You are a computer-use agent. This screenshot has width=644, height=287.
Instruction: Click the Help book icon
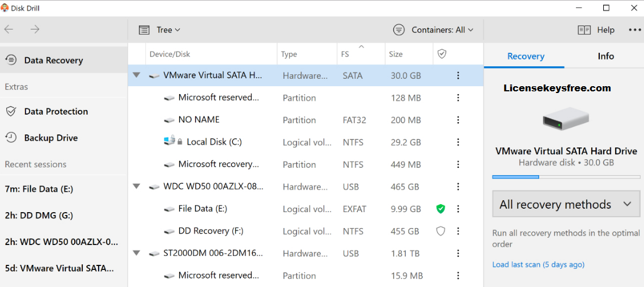point(584,29)
